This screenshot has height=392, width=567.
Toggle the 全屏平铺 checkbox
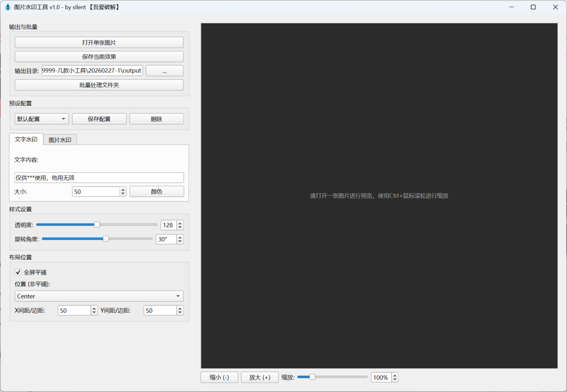[18, 272]
